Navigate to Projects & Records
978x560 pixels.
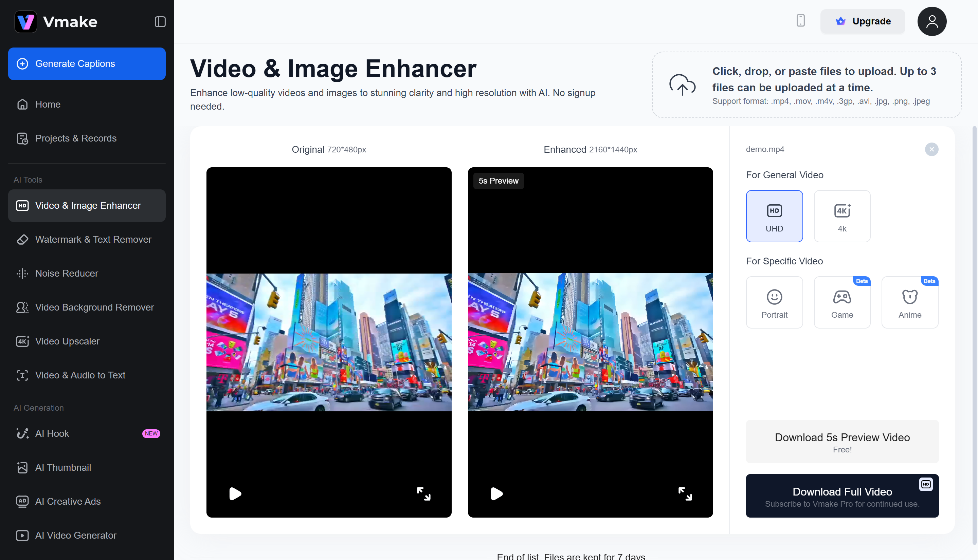click(75, 138)
